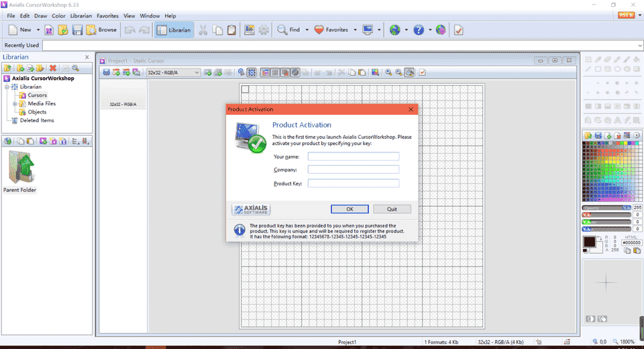Click the Cut scissors icon
The image size is (644, 349).
point(203,30)
